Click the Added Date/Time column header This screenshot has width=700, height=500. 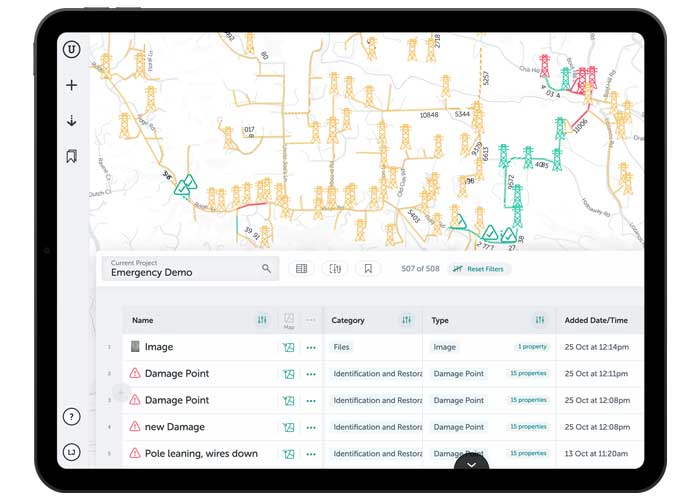596,320
